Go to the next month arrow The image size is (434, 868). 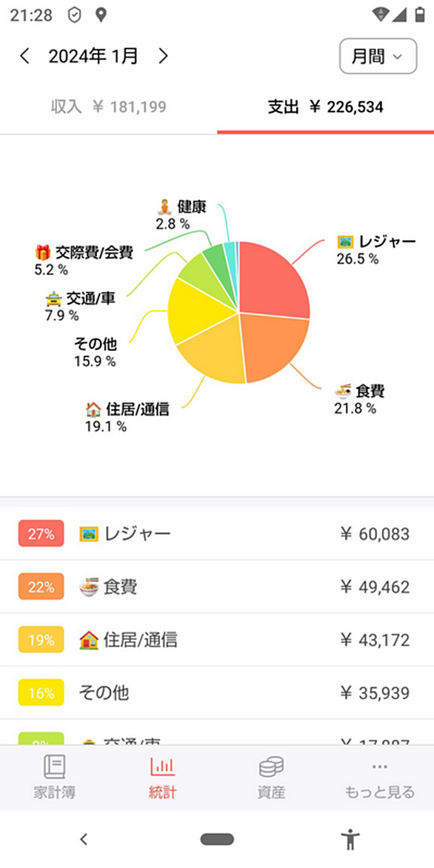[x=163, y=56]
